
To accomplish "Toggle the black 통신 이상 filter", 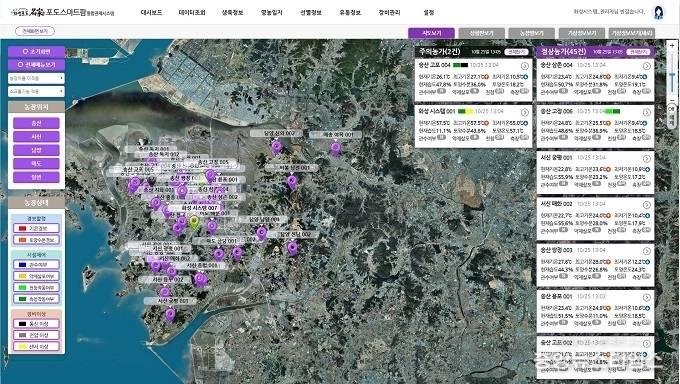I will tap(36, 324).
